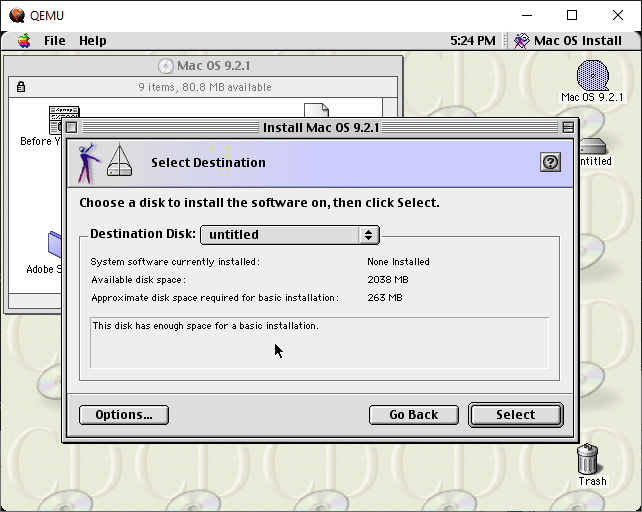Click the installer figure icon in the header
The height and width of the screenshot is (512, 642).
89,163
